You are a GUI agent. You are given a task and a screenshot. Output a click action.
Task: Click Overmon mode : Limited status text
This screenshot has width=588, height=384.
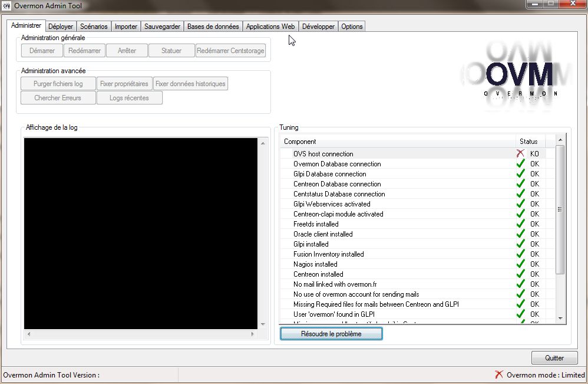pos(546,375)
